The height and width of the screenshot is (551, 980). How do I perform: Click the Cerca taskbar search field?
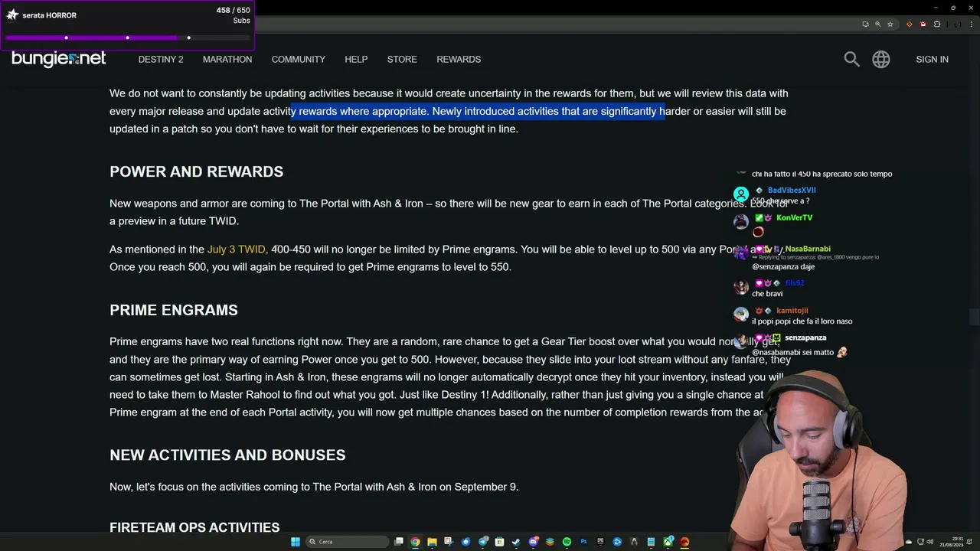tap(348, 542)
